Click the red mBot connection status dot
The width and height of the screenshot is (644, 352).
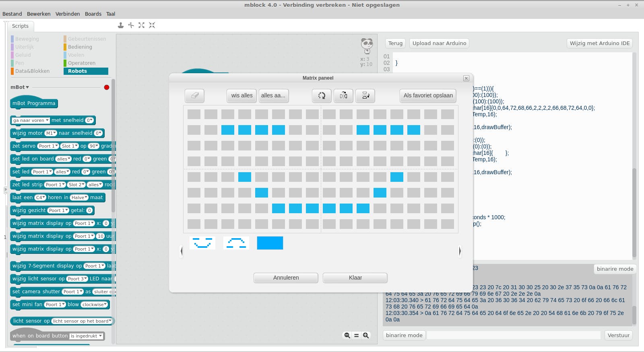[x=107, y=87]
